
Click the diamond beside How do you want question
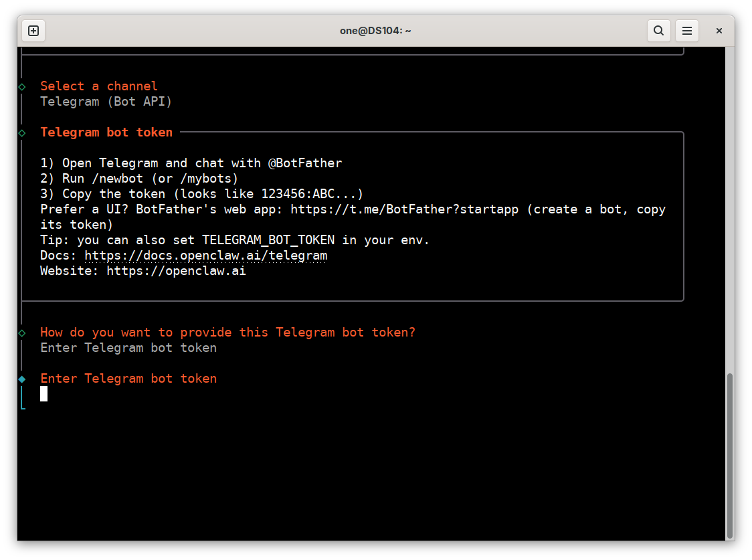coord(22,333)
